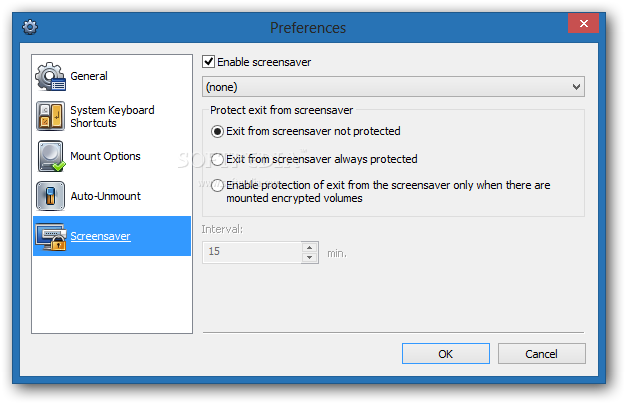Open the General label in sidebar
Image resolution: width=626 pixels, height=404 pixels.
(89, 76)
